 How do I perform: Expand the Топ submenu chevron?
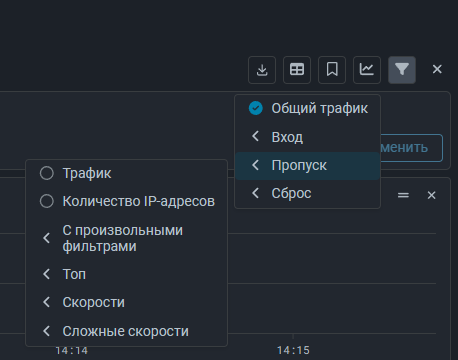point(46,274)
